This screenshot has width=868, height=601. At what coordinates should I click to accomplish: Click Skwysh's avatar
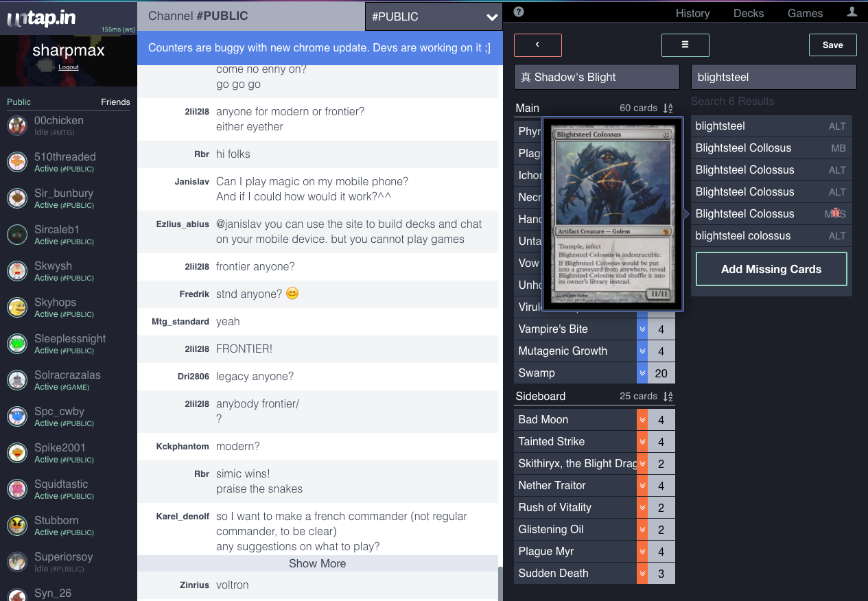(17, 271)
